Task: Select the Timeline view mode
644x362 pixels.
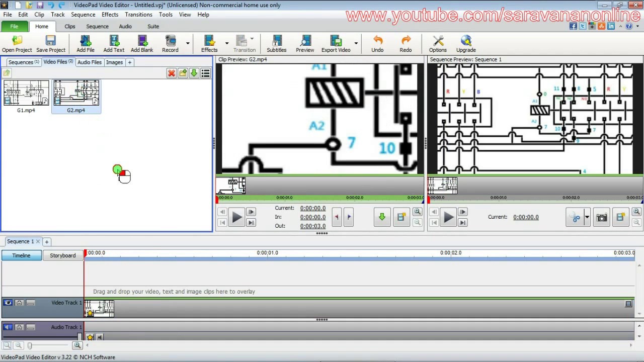Action: (x=21, y=255)
